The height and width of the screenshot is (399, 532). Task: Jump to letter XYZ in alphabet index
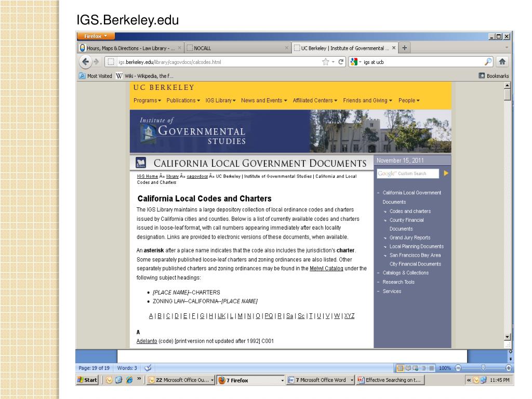click(349, 316)
